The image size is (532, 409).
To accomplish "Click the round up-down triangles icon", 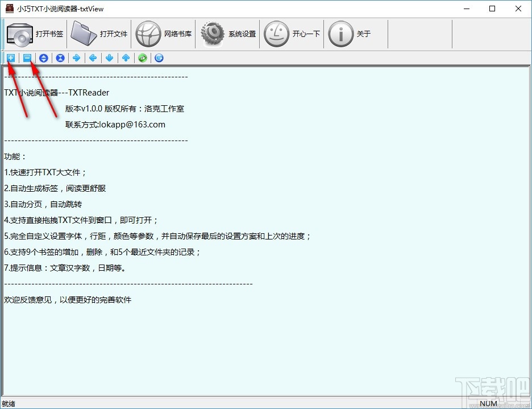I will coord(43,58).
